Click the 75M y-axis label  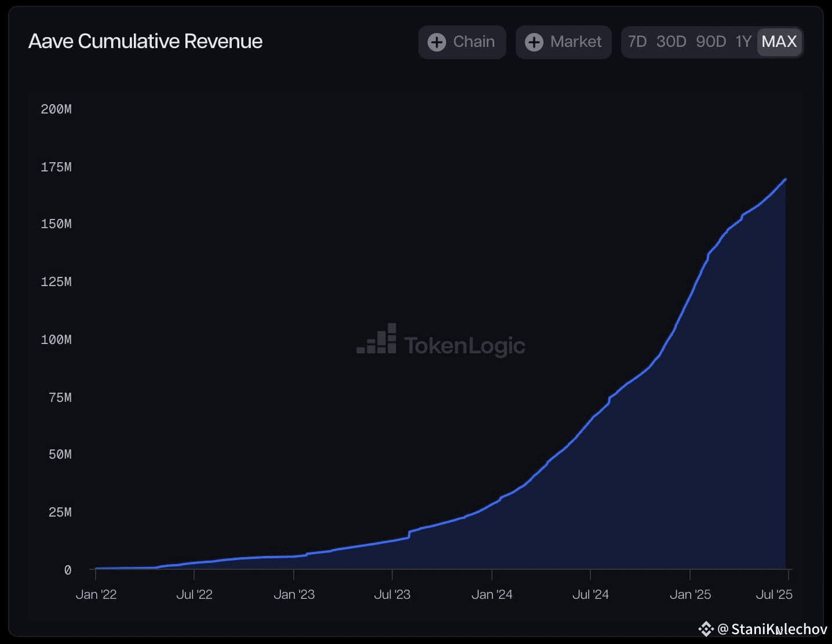[x=60, y=397]
